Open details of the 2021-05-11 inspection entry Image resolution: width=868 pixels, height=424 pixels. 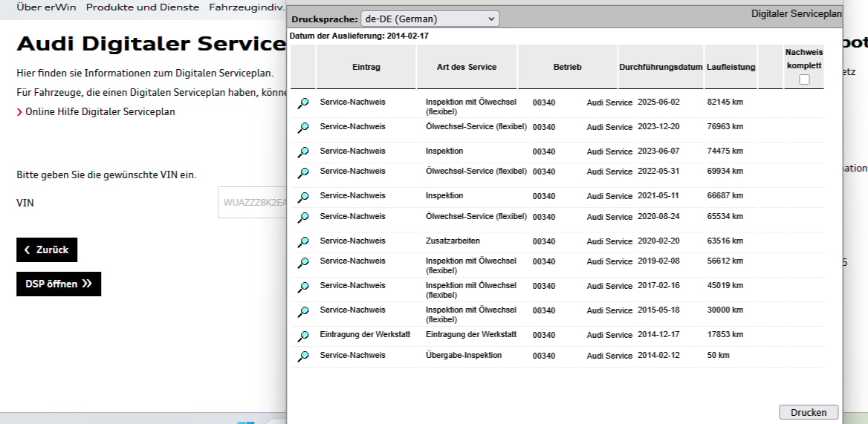pos(302,197)
